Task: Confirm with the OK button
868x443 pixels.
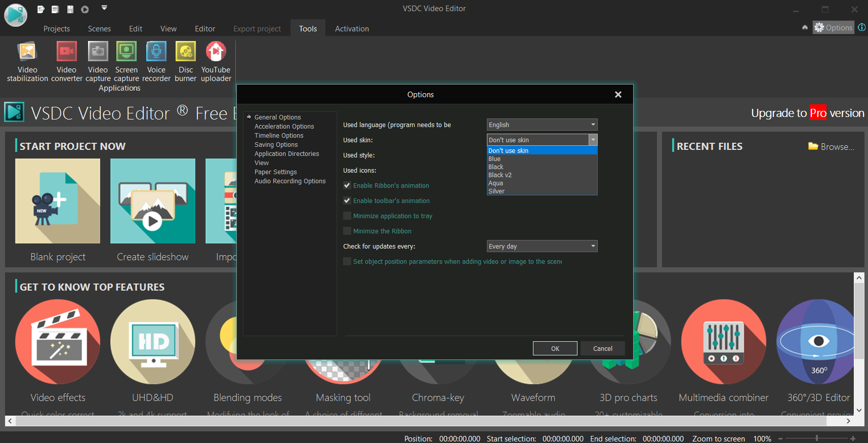Action: (x=555, y=348)
